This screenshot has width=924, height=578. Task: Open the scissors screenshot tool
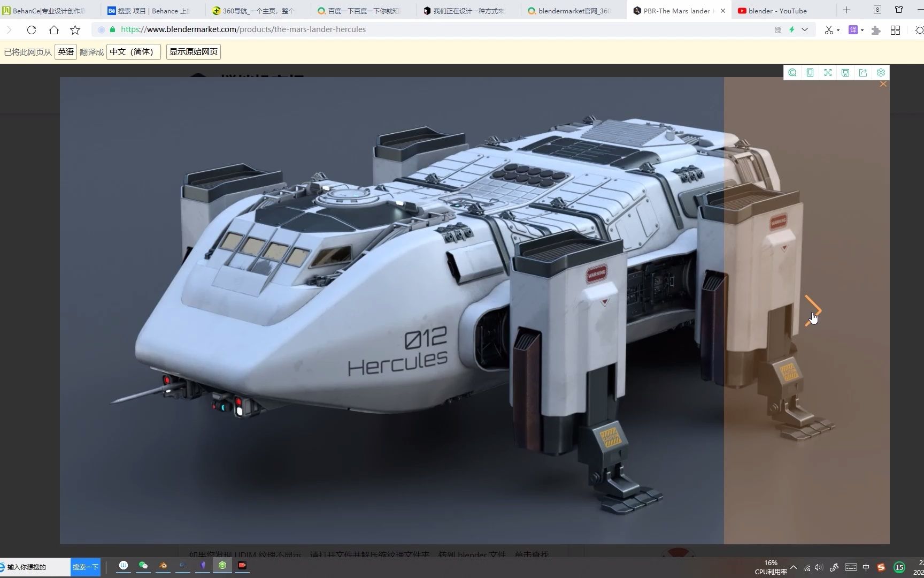pyautogui.click(x=829, y=30)
